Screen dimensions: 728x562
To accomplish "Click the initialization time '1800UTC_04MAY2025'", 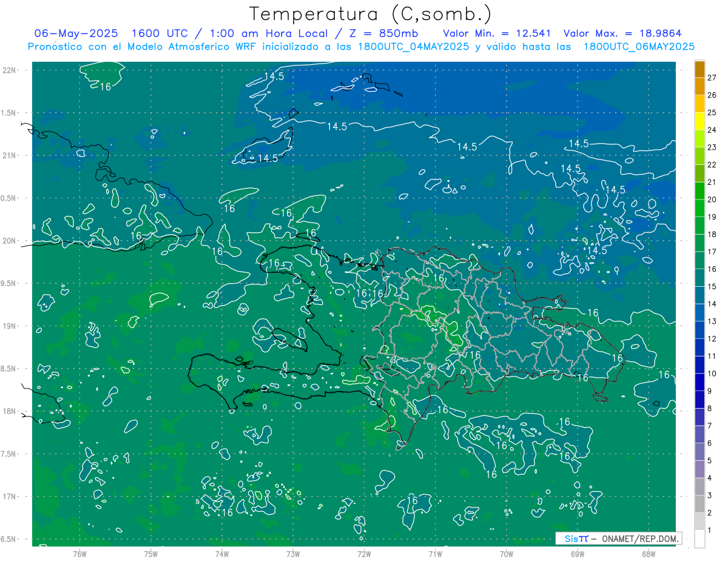I will click(x=413, y=46).
